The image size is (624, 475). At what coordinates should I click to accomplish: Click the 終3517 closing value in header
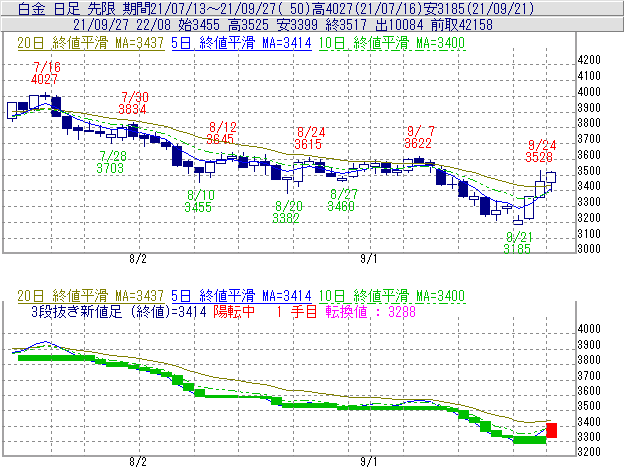coord(346,25)
